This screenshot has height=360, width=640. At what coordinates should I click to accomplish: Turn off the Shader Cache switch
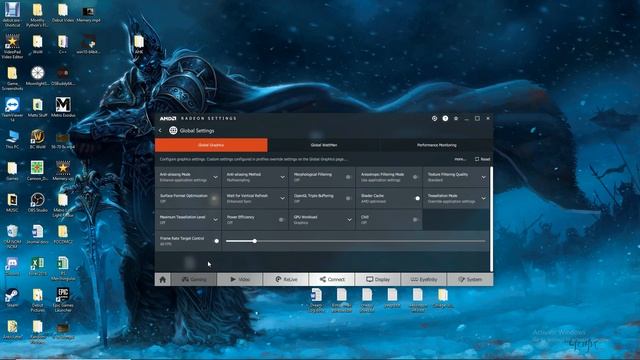tap(416, 198)
